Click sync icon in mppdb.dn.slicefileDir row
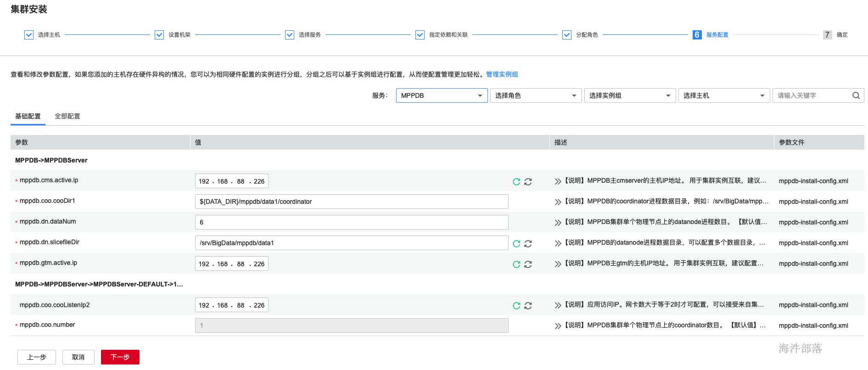The width and height of the screenshot is (868, 370). 528,244
